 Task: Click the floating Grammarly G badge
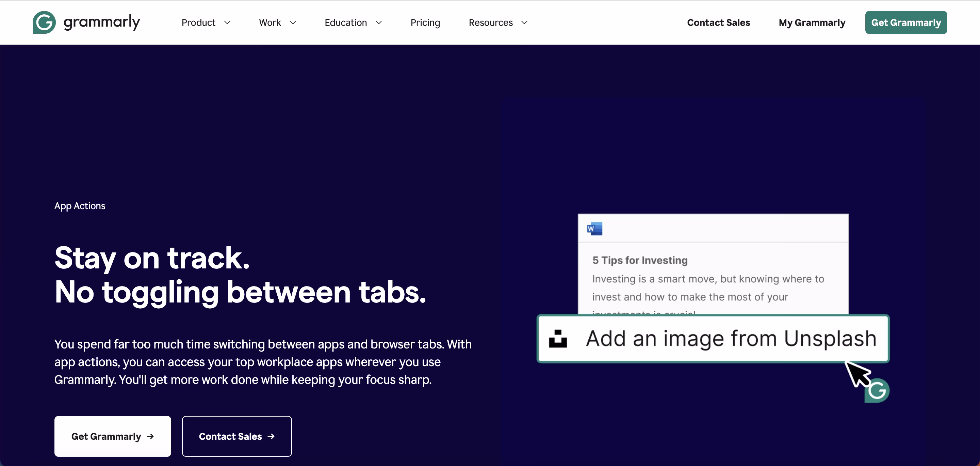(877, 391)
